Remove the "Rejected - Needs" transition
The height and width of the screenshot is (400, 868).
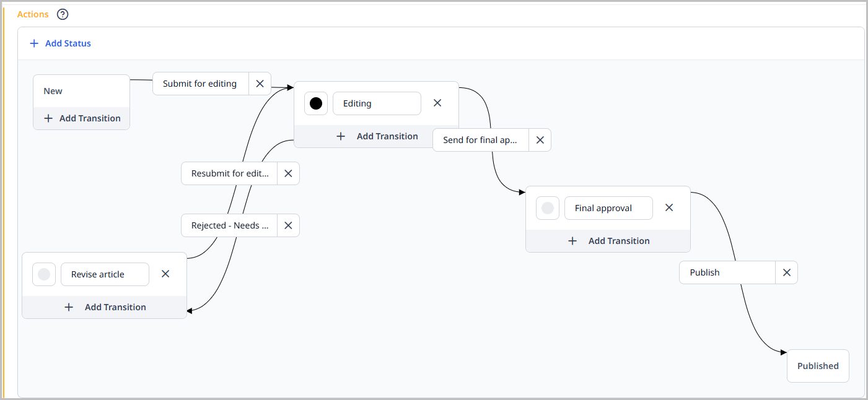(x=287, y=225)
